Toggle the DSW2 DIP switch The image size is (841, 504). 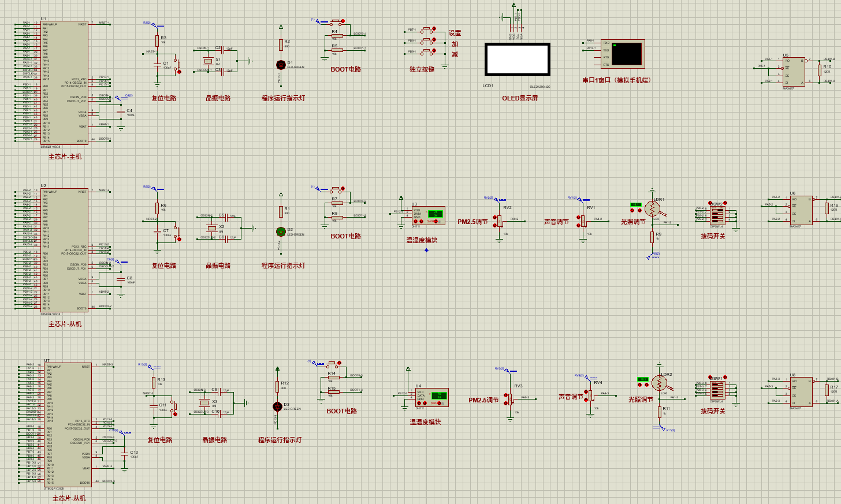(x=717, y=215)
